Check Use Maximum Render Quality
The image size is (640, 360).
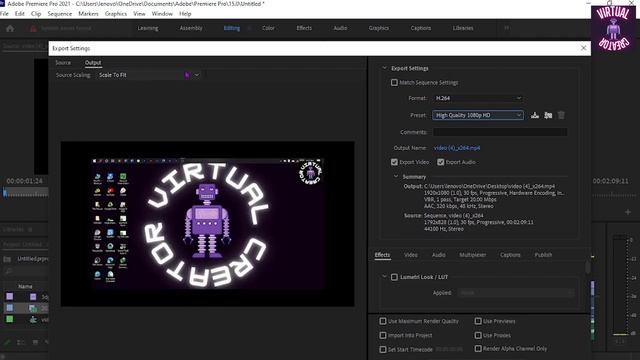click(x=383, y=321)
